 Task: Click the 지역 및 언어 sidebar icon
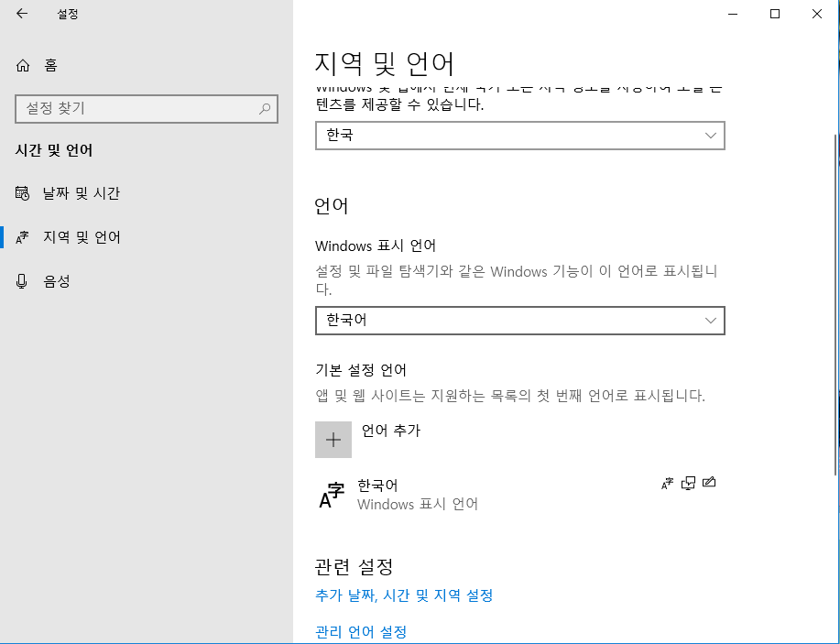[22, 237]
